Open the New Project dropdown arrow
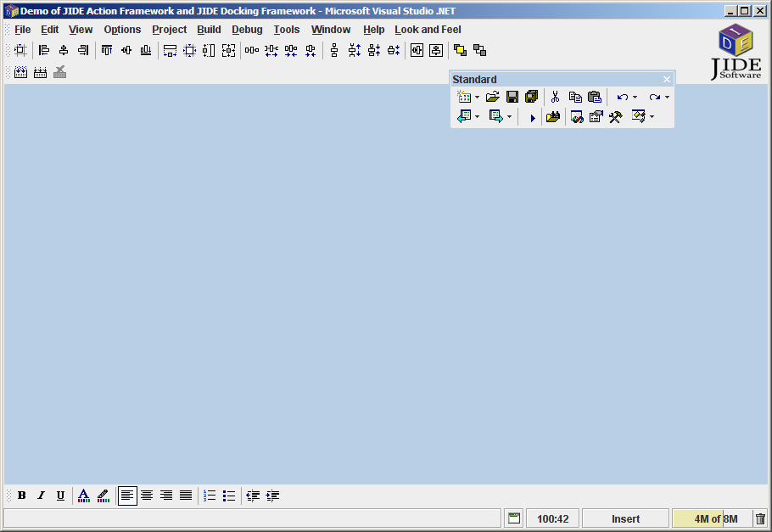This screenshot has height=532, width=772. pyautogui.click(x=477, y=97)
